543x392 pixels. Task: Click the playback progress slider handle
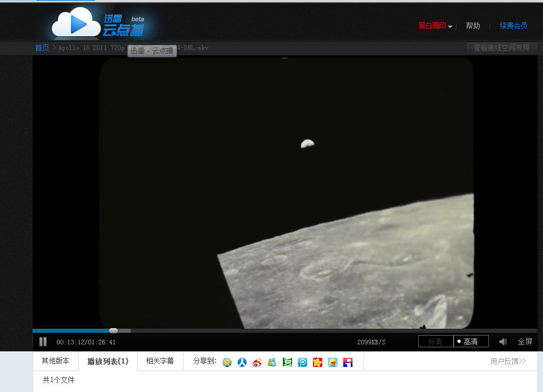click(x=113, y=330)
